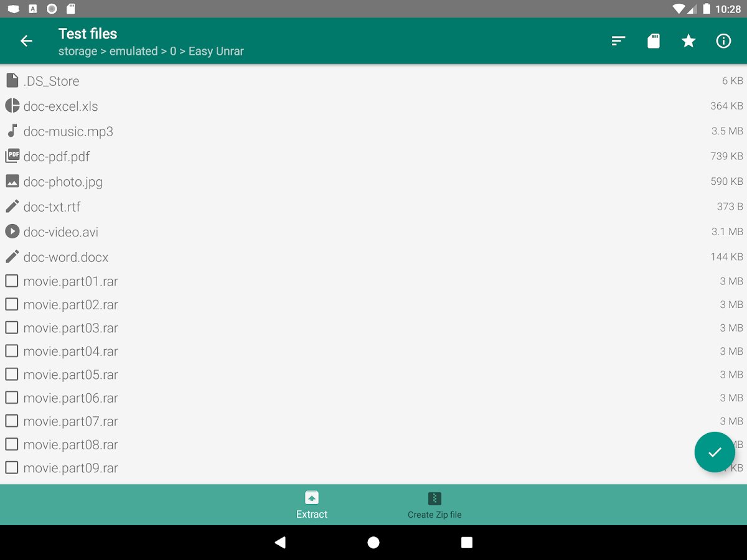This screenshot has width=747, height=560.
Task: Select the movie.part05.rar checkbox
Action: (12, 375)
